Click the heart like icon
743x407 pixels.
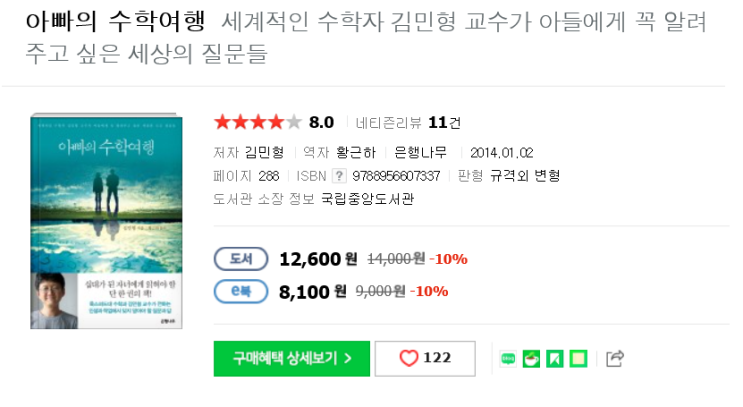pos(408,359)
